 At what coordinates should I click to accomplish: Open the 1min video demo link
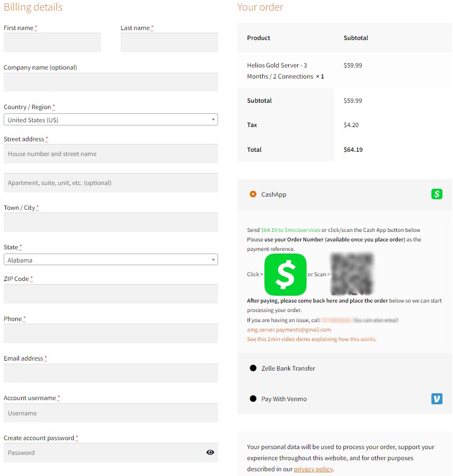(x=311, y=339)
